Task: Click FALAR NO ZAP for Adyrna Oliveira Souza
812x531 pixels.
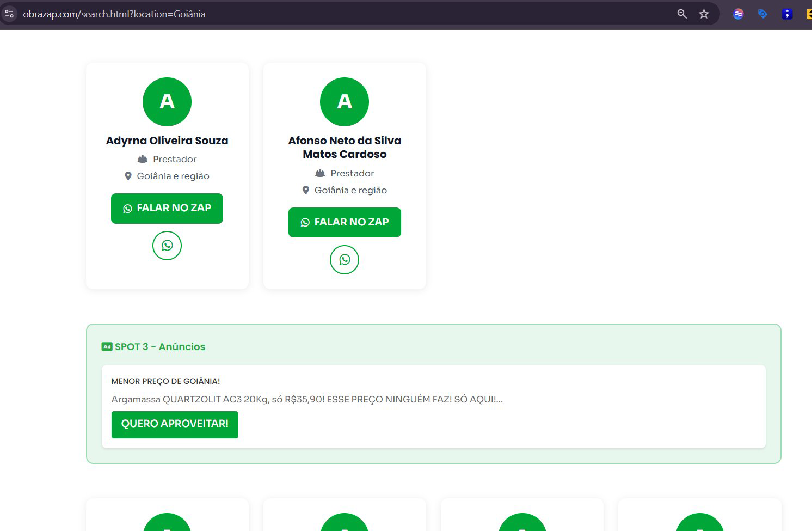Action: tap(167, 209)
